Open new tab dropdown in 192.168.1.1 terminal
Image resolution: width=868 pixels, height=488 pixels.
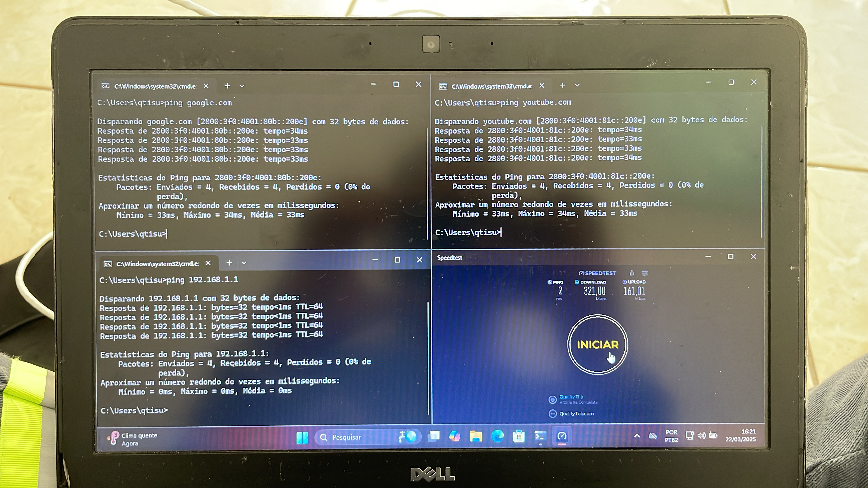[244, 263]
